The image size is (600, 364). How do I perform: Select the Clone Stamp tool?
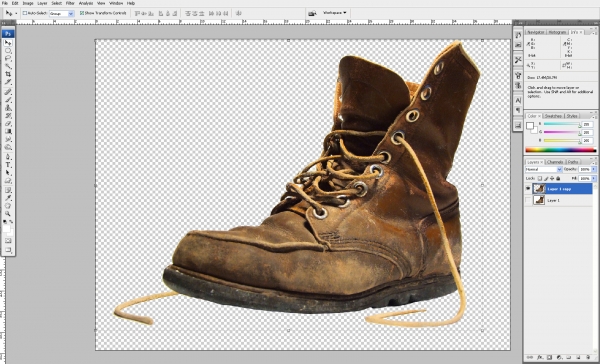coord(8,108)
